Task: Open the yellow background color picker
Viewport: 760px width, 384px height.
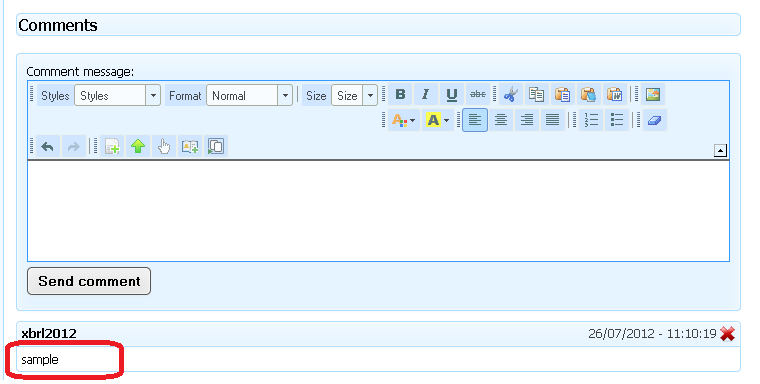Action: click(438, 120)
